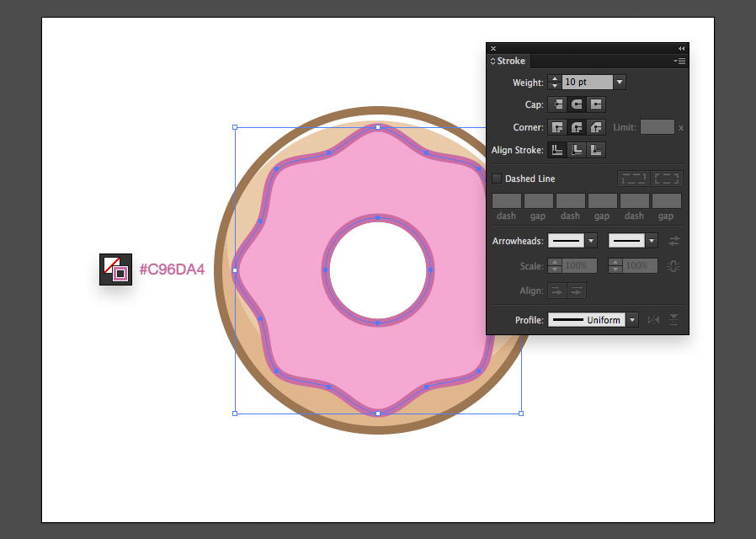The image size is (756, 539).
Task: Click start arrowhead scale 100% field
Action: [579, 265]
